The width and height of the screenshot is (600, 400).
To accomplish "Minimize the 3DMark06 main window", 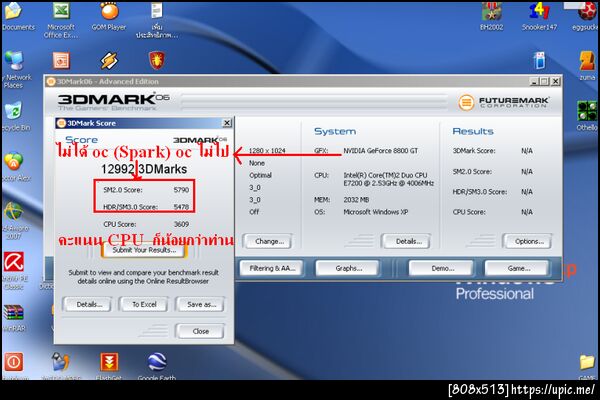I will coord(535,81).
